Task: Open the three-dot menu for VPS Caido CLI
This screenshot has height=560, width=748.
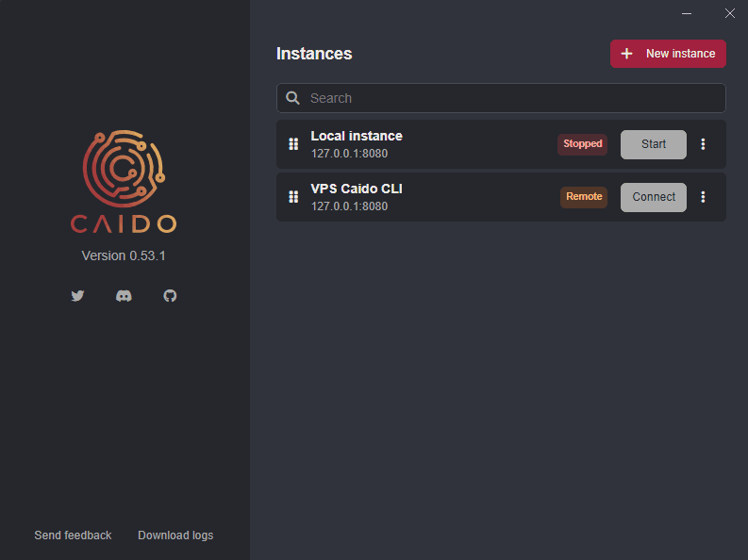Action: [703, 197]
